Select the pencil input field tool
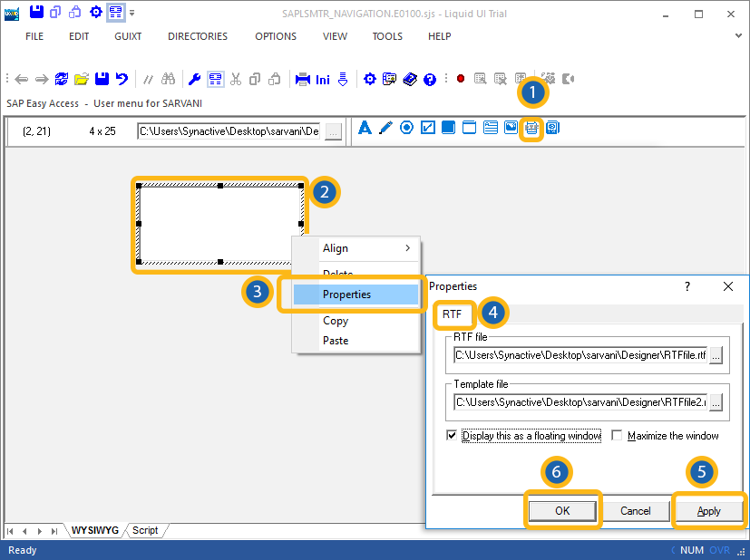The height and width of the screenshot is (560, 750). click(385, 128)
